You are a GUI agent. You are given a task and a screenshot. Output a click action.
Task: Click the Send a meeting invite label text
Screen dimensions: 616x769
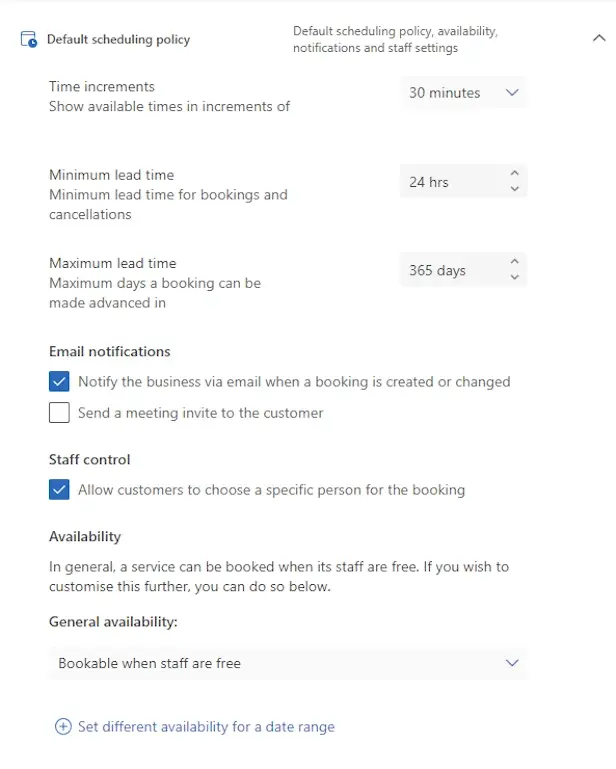click(x=200, y=413)
